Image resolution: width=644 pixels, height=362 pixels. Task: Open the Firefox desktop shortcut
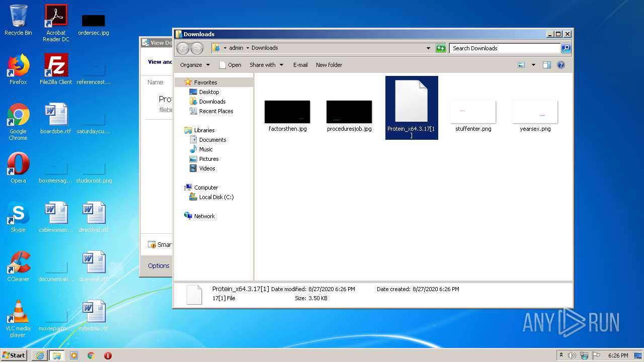(x=18, y=69)
